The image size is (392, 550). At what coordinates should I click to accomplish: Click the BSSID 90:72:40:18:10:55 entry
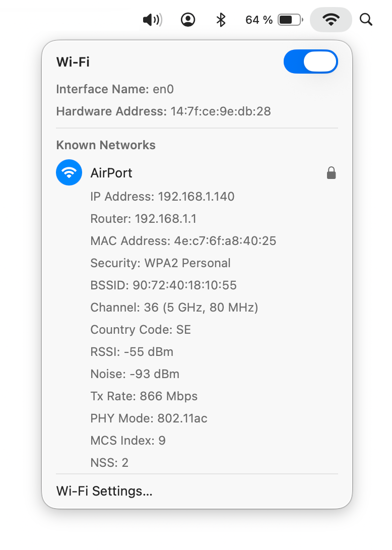coord(163,285)
